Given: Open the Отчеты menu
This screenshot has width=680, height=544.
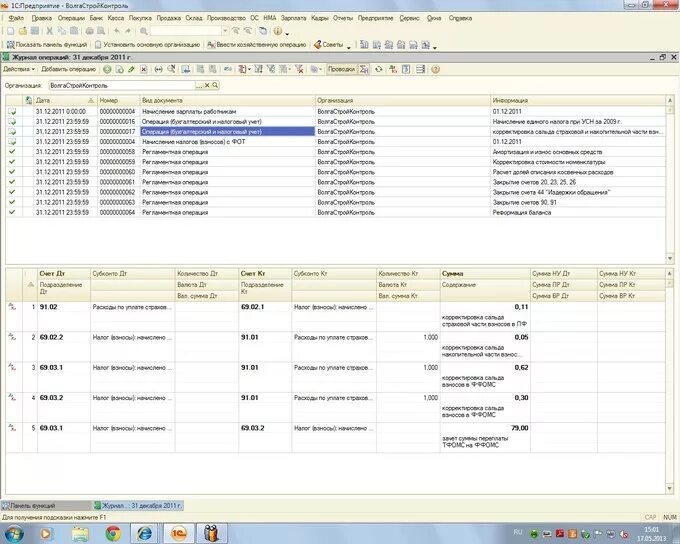Looking at the screenshot, I should 343,18.
